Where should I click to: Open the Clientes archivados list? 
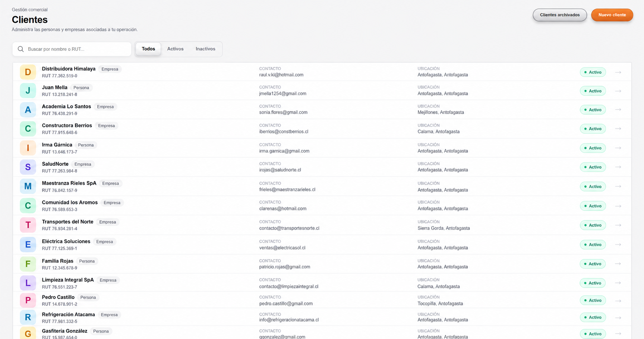[x=560, y=15]
